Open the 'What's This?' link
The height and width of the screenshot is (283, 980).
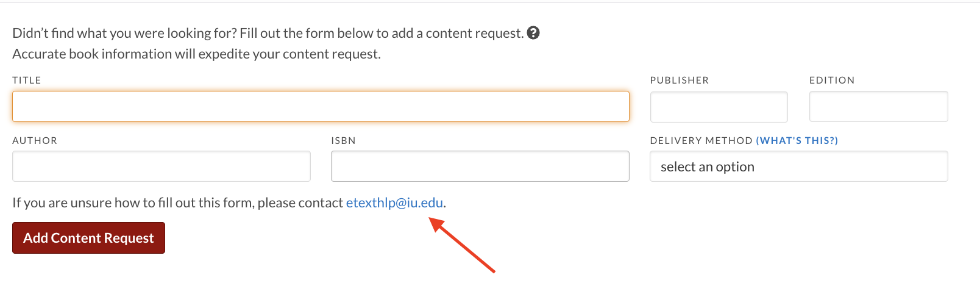click(x=797, y=141)
